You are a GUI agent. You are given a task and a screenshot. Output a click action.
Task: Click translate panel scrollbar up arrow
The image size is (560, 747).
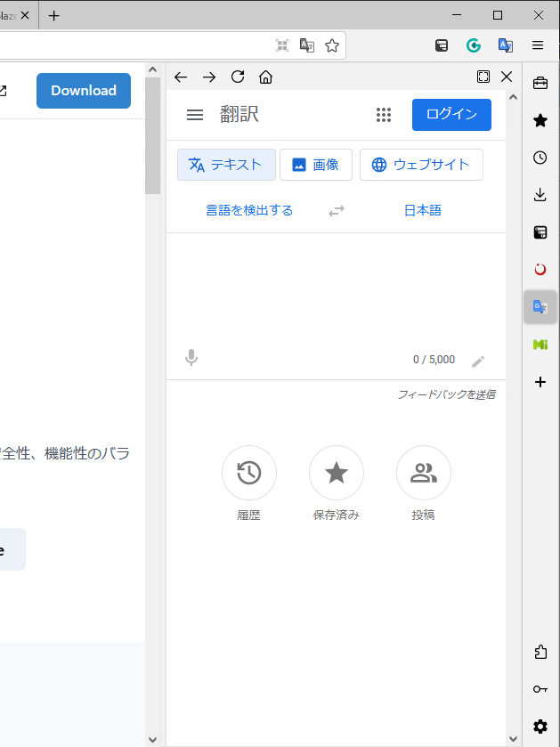[x=514, y=97]
